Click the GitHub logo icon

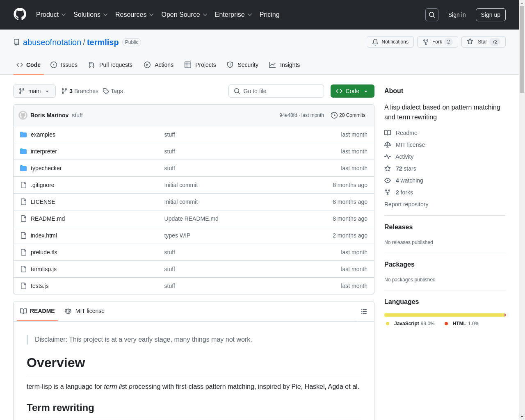(x=20, y=14)
